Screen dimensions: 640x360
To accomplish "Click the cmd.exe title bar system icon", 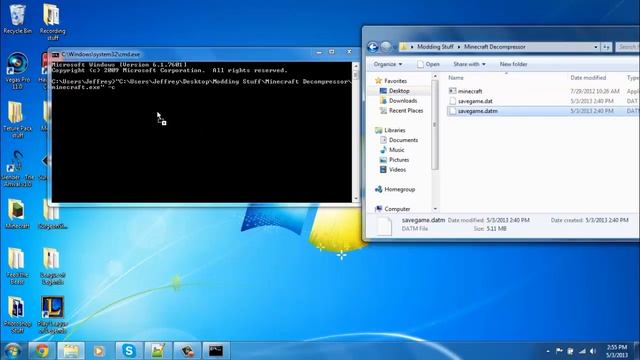I will click(56, 54).
